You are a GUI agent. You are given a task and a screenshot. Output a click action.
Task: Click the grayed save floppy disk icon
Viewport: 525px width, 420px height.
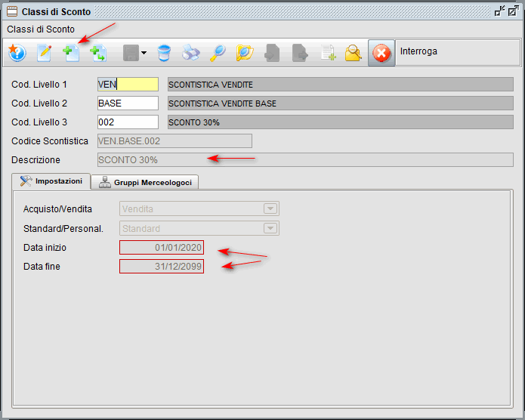coord(131,53)
